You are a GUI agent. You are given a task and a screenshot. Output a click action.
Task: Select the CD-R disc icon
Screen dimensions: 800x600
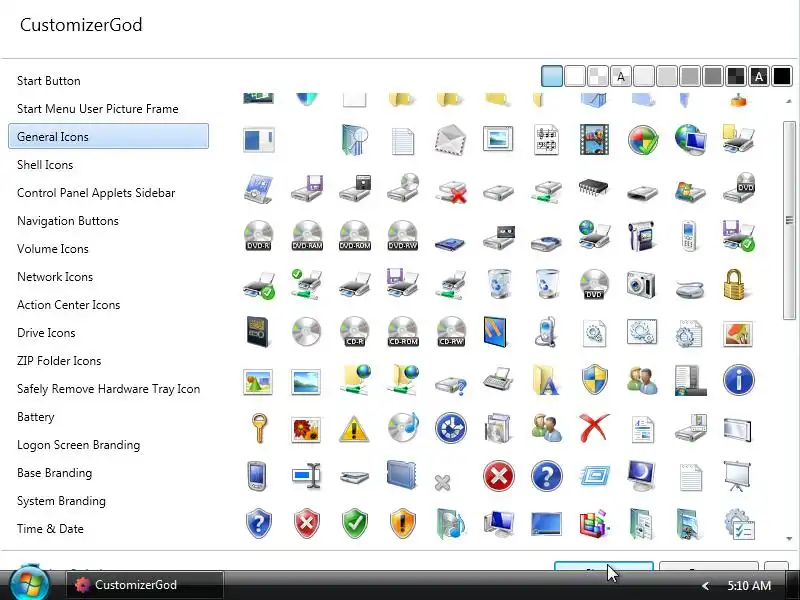coord(355,332)
